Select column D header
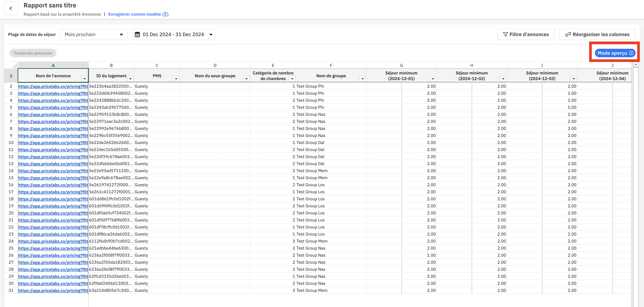Viewport: 644px width, 307px height. (x=215, y=65)
